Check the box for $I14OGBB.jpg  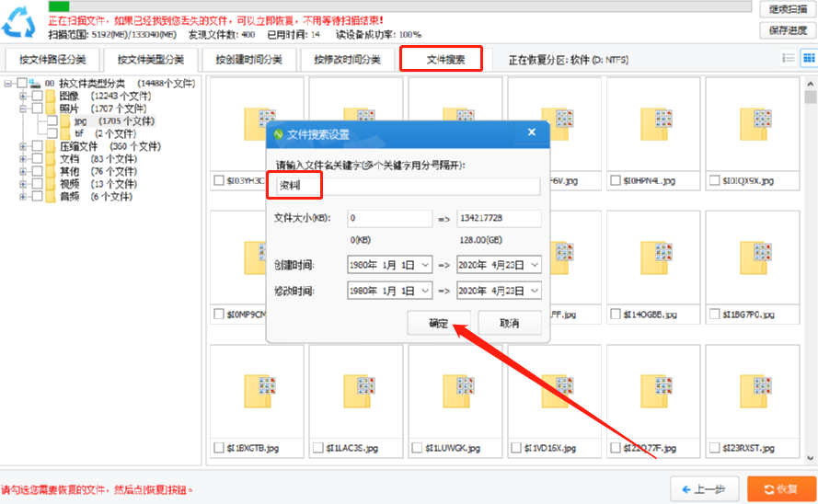(616, 314)
